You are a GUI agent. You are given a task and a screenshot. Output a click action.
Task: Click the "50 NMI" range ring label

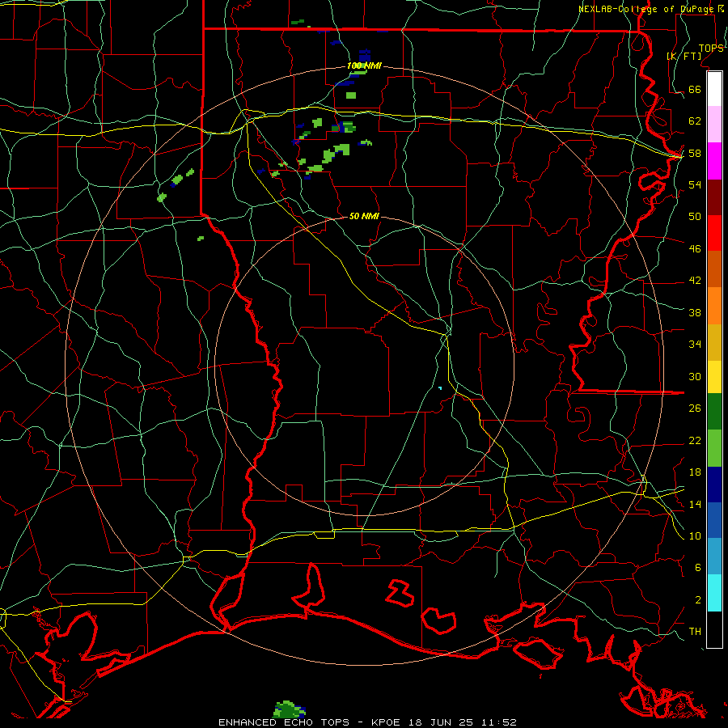(x=364, y=216)
